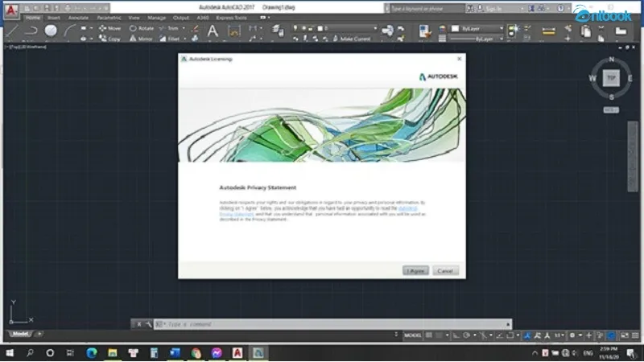Select the large Text tool icon
Screen dimensions: 644x362
(213, 31)
